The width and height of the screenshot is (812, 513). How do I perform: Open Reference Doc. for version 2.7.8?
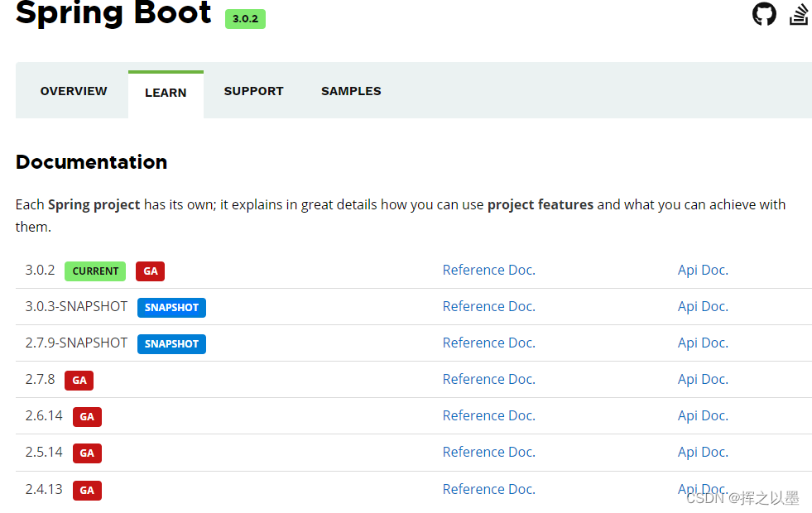489,379
